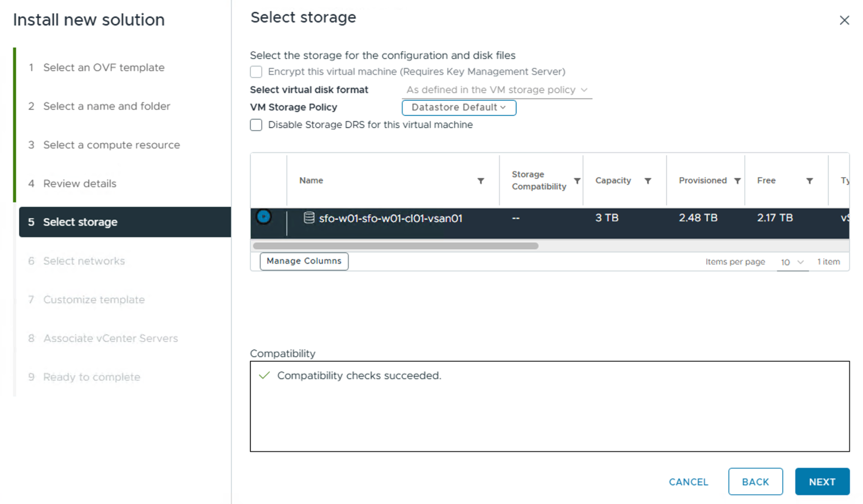
Task: Click the Manage Columns button
Action: coord(304,261)
